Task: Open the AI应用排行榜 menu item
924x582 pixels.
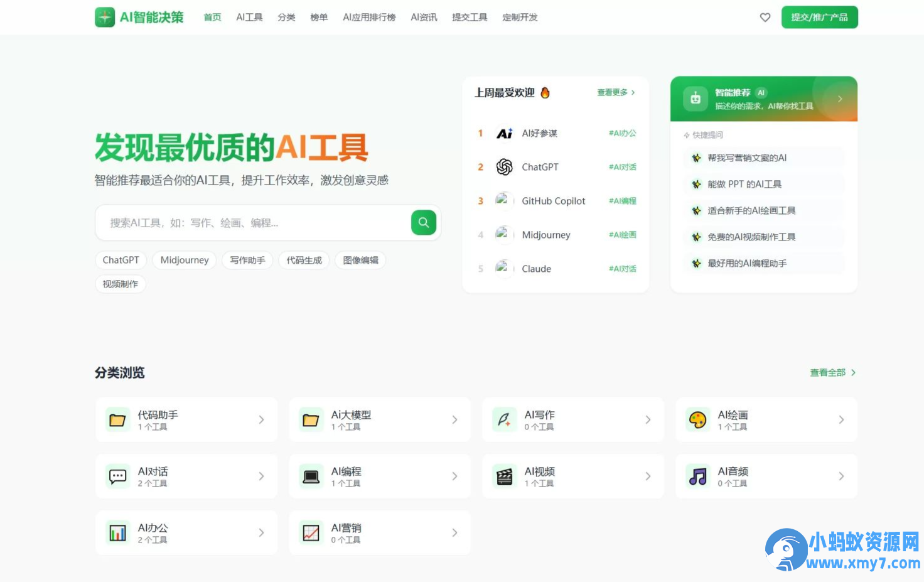Action: point(369,18)
